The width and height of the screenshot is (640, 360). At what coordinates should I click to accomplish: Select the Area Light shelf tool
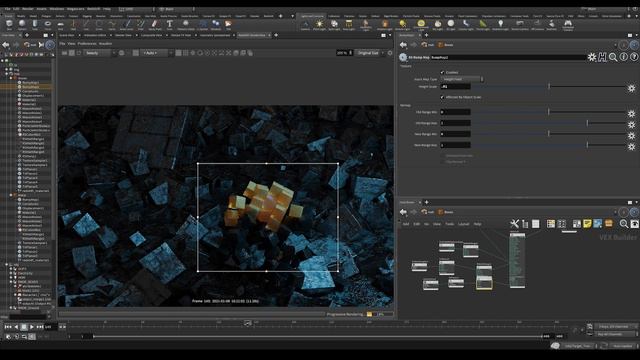point(348,24)
